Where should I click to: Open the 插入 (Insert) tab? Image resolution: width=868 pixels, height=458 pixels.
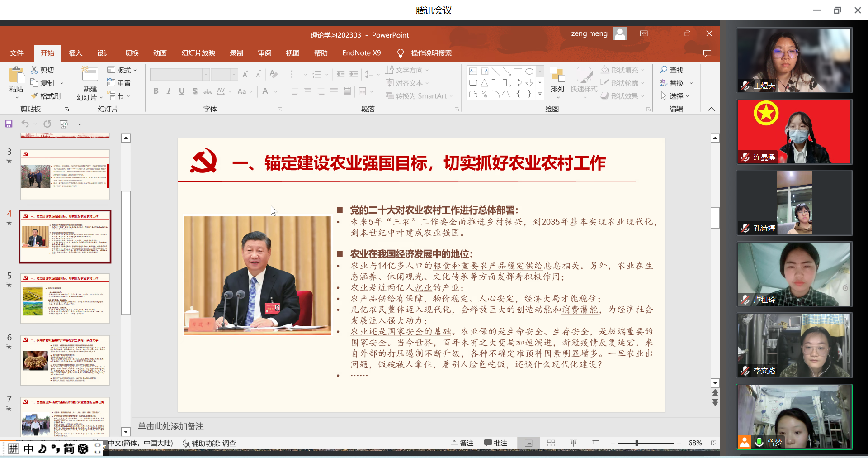pyautogui.click(x=75, y=53)
